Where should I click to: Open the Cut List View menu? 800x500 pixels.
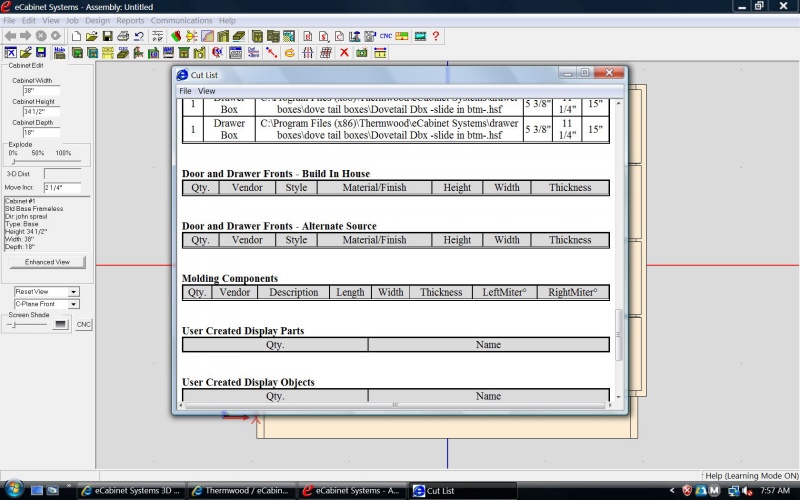click(x=206, y=91)
